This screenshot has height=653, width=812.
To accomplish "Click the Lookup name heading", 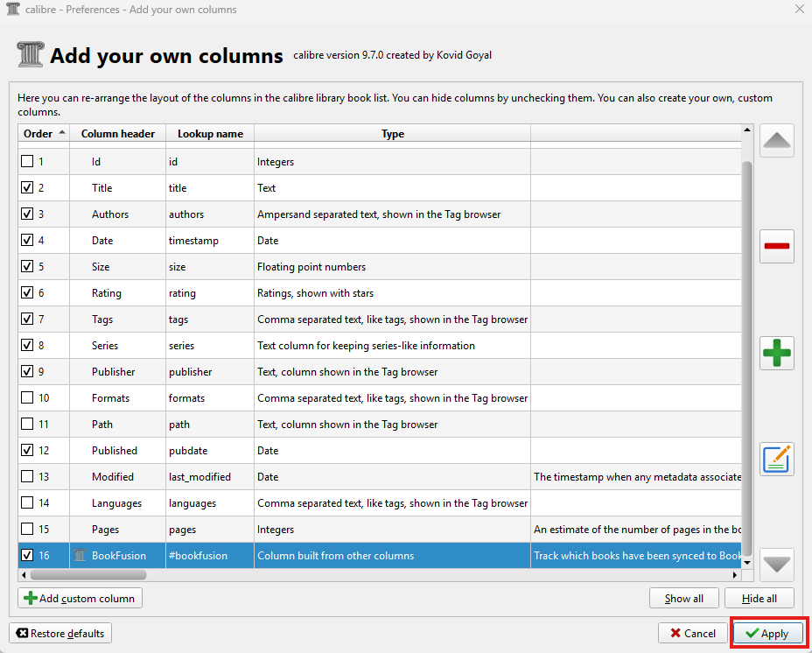I will coord(210,134).
